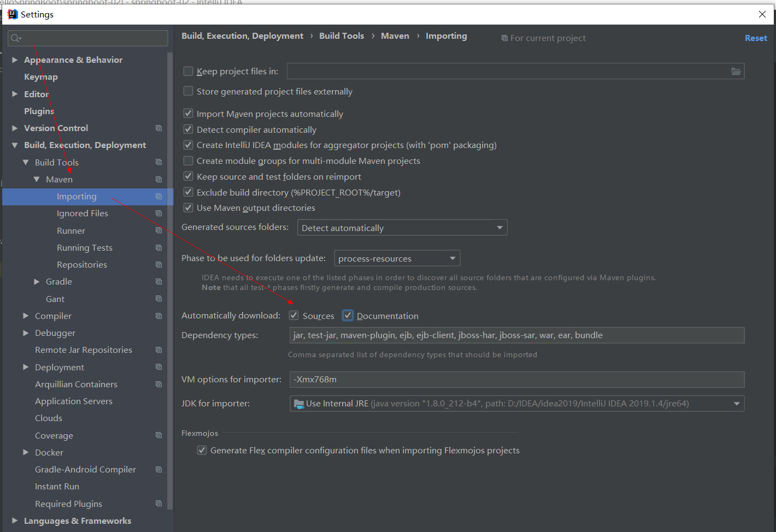Viewport: 776px width, 532px height.
Task: Click Dependency types text field
Action: [x=517, y=335]
